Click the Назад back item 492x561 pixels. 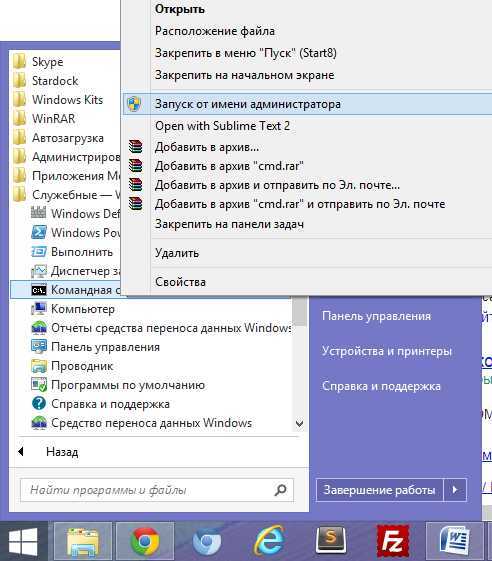(x=62, y=452)
